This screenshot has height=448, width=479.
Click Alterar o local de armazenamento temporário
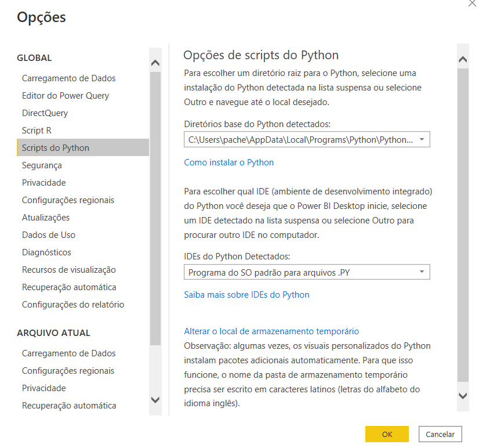pos(271,331)
